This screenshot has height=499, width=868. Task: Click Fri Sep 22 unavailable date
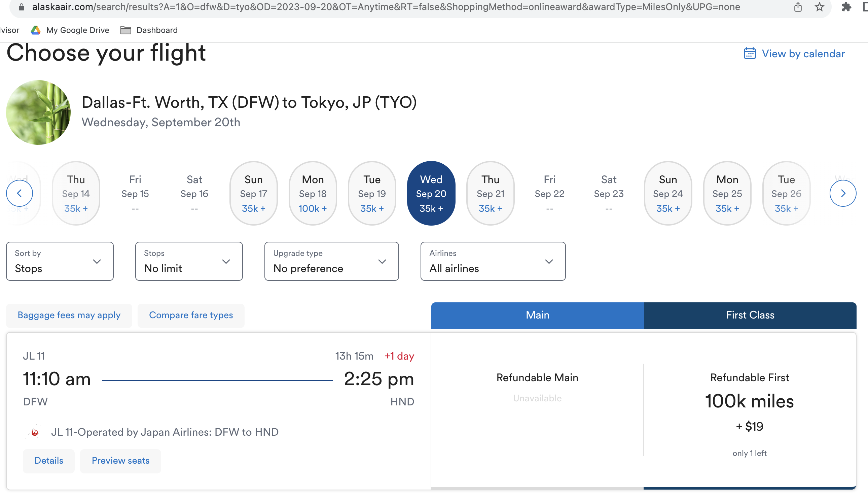coord(549,193)
